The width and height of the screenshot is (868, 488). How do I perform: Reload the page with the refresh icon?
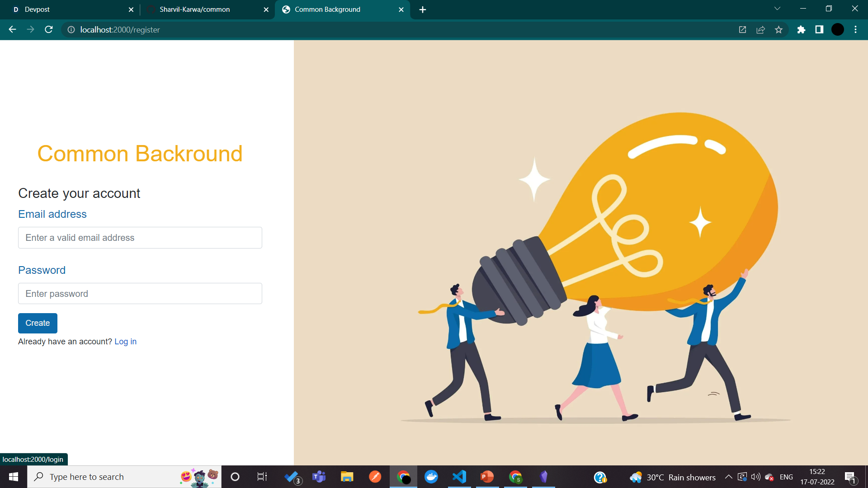(x=49, y=30)
